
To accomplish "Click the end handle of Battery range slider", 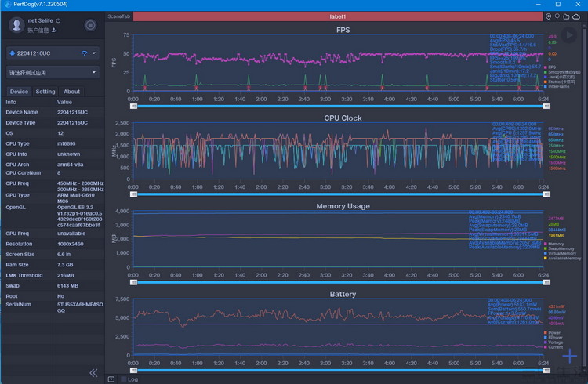I will [x=546, y=371].
